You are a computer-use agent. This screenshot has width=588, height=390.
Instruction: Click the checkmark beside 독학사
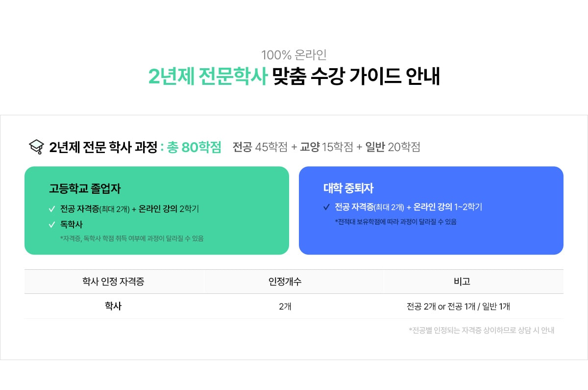click(x=52, y=225)
